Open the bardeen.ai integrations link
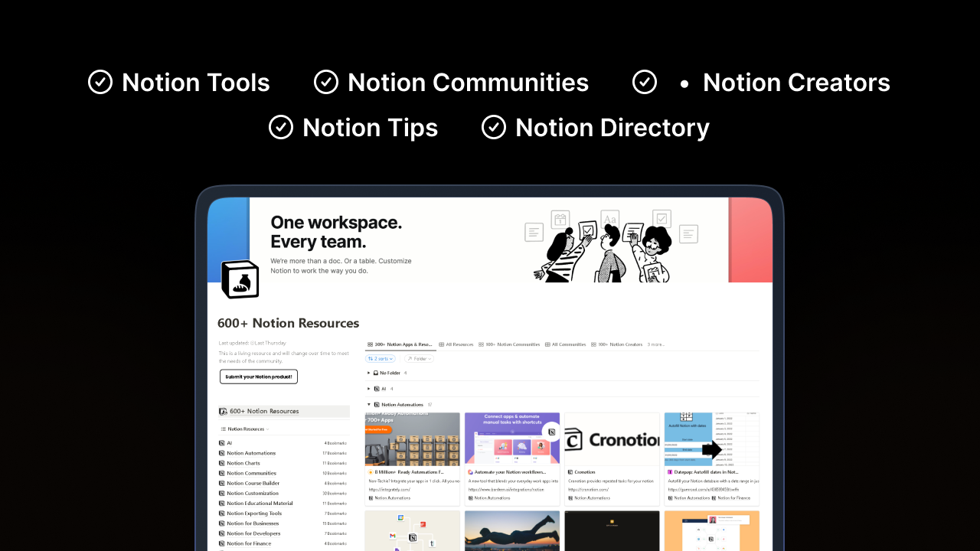 (506, 489)
